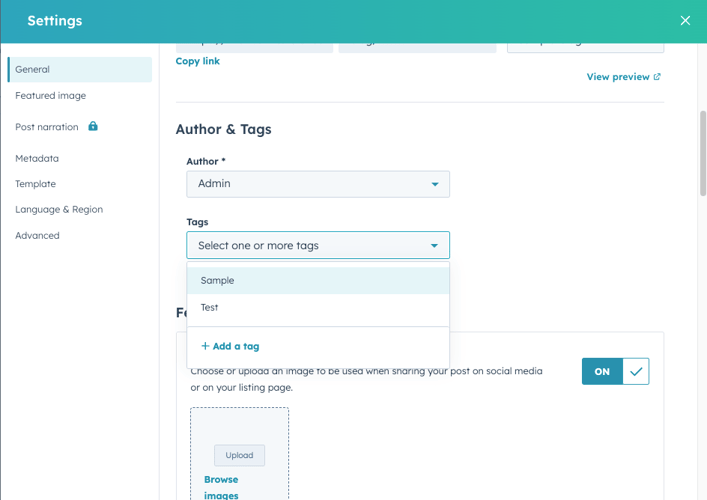
Task: Click the Author dropdown arrow
Action: point(435,184)
